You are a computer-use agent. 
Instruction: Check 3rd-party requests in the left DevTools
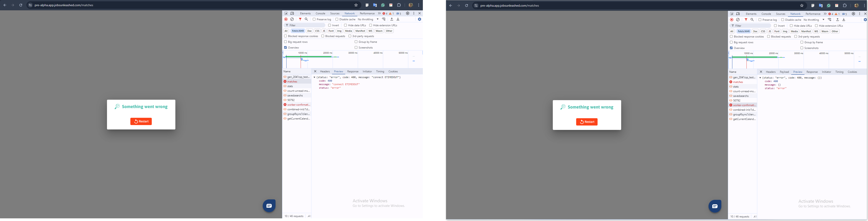click(350, 36)
